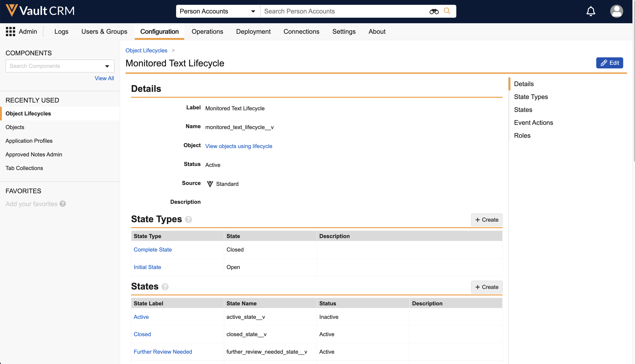The width and height of the screenshot is (635, 364).
Task: Open the notifications bell
Action: click(591, 11)
